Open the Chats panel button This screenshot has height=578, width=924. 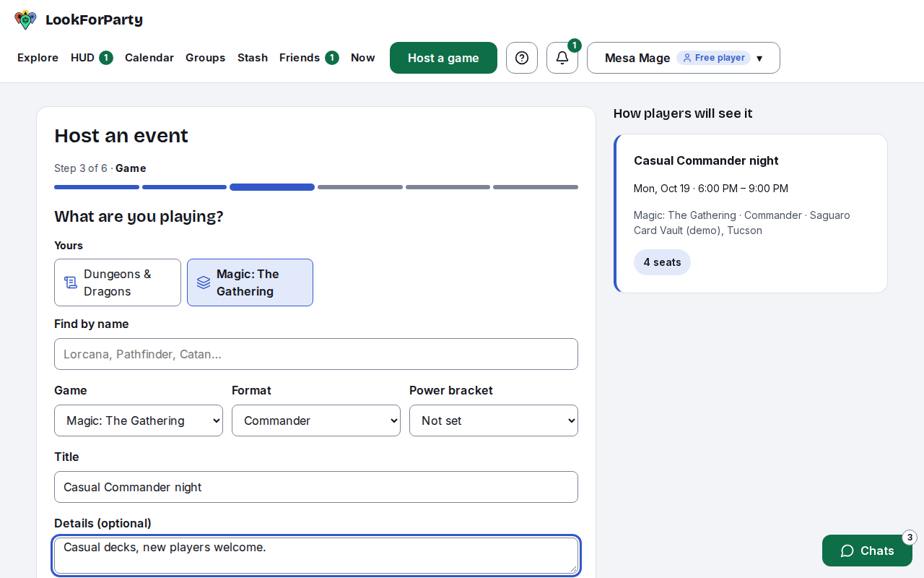pos(867,551)
